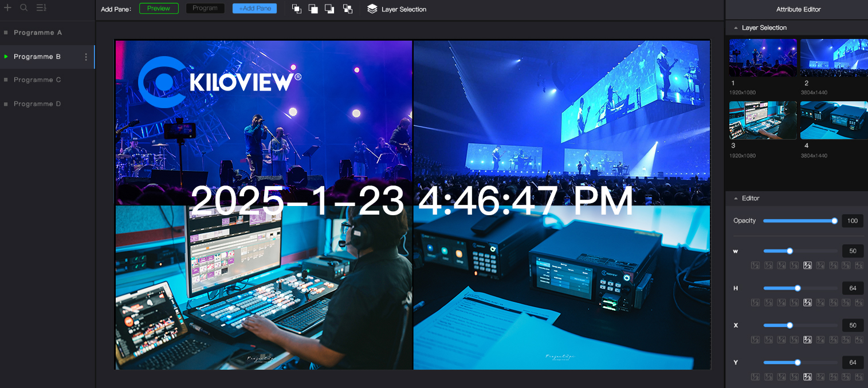
Task: Click the second layer arrangement icon in toolbar
Action: point(313,9)
